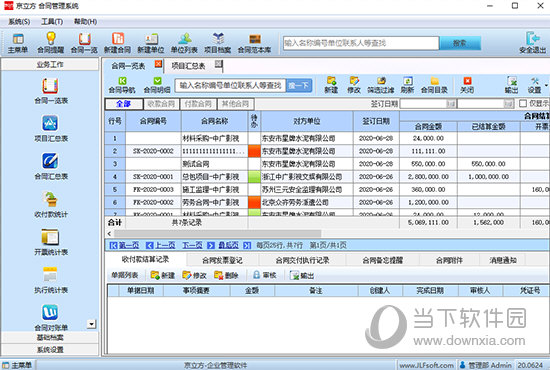
Task: Open 合同对账单 in the sidebar
Action: coord(51,318)
